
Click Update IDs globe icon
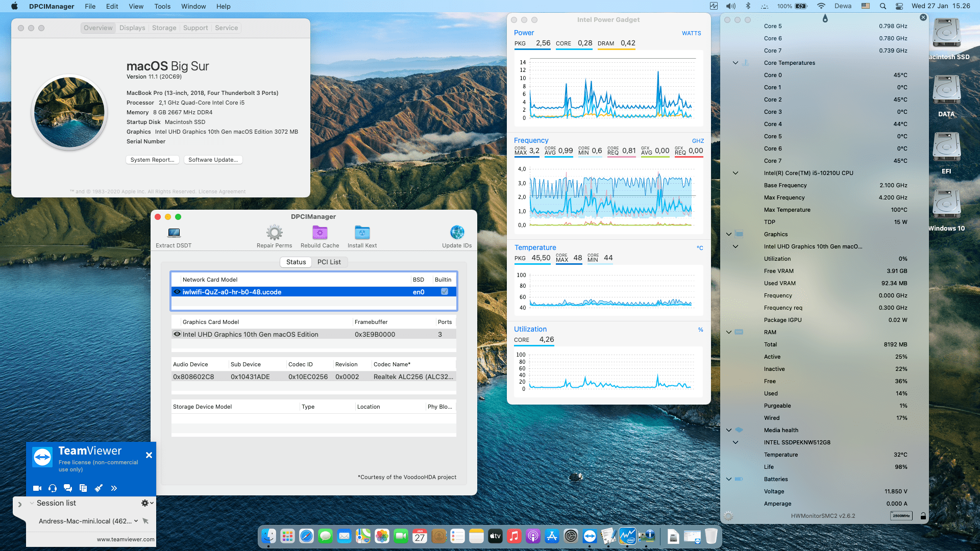click(x=457, y=233)
